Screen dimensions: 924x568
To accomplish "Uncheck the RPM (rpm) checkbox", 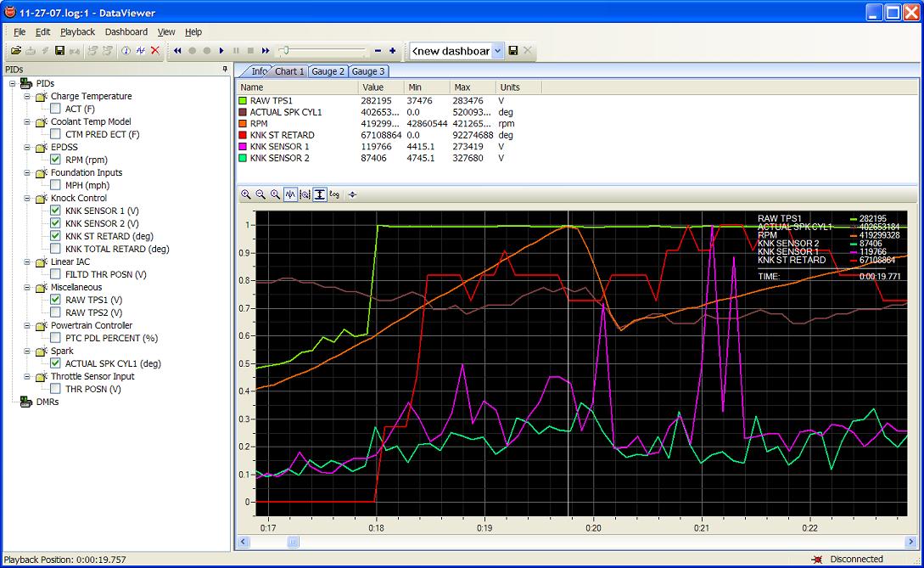I will coord(55,160).
